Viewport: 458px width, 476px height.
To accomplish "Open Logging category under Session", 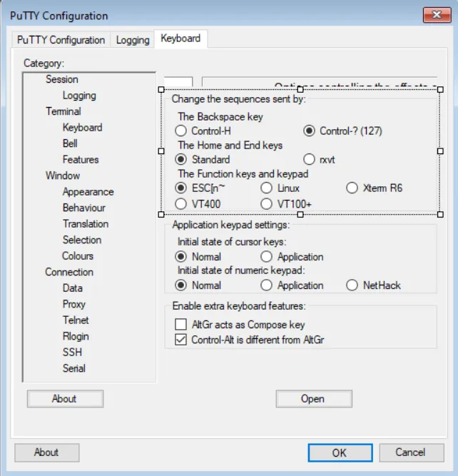I will pyautogui.click(x=79, y=96).
